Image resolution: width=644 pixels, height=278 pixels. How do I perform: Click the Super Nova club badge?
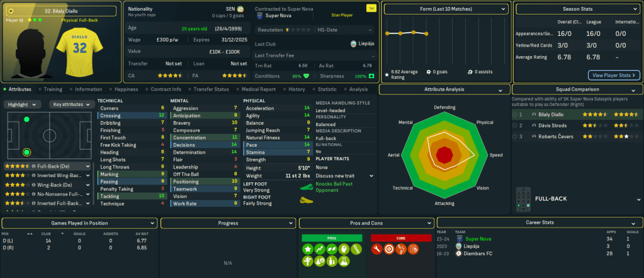pos(259,16)
